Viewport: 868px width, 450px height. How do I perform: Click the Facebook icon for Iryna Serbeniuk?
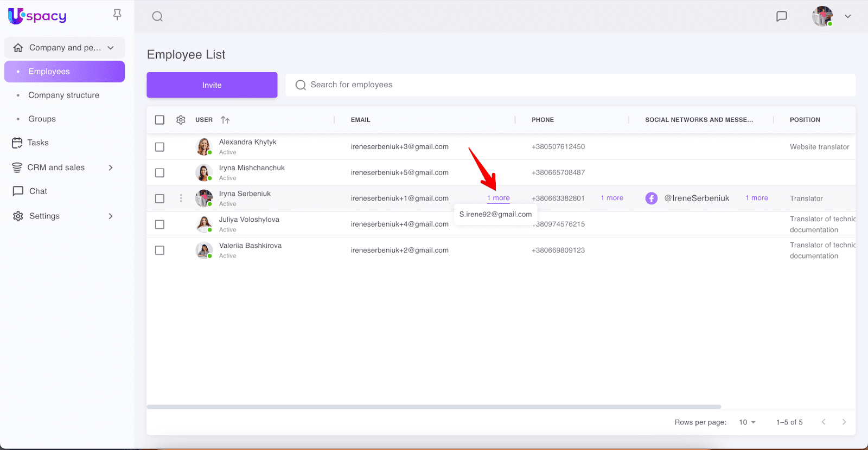(x=651, y=198)
